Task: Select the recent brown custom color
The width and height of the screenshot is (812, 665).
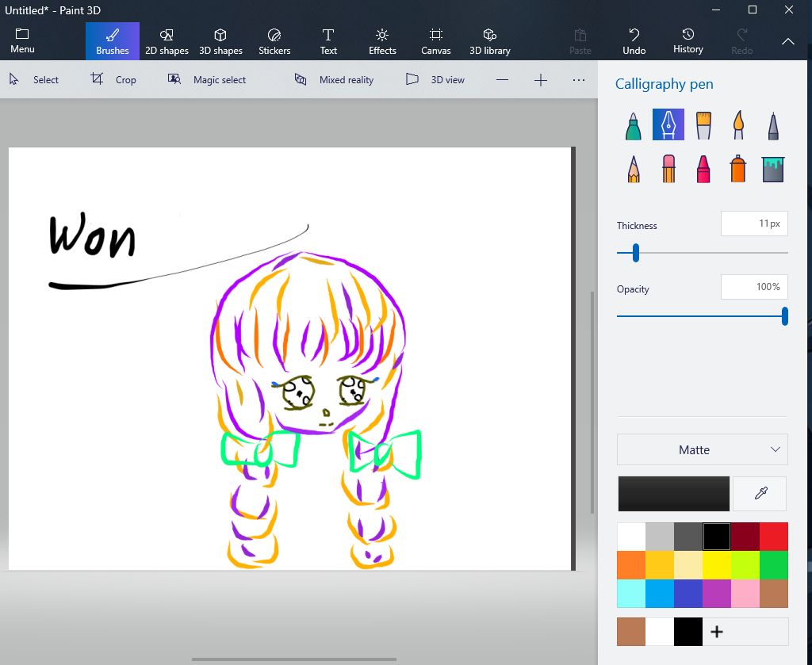Action: (x=631, y=632)
